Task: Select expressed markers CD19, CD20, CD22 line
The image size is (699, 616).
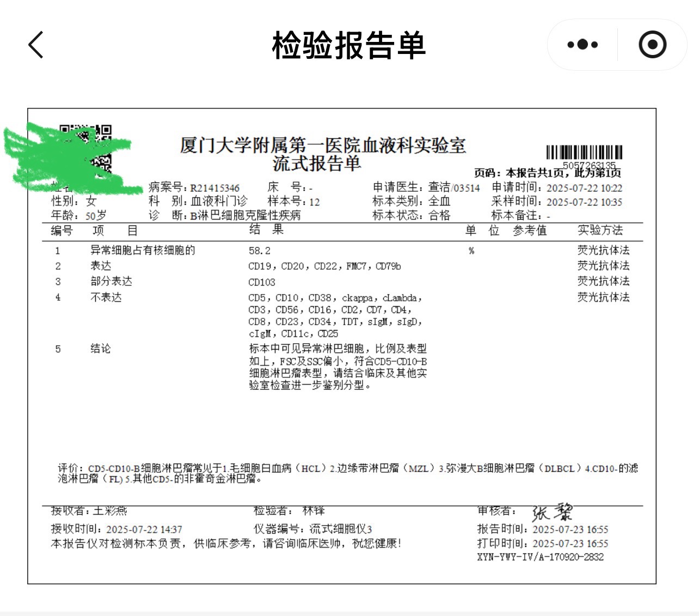Action: (x=324, y=266)
